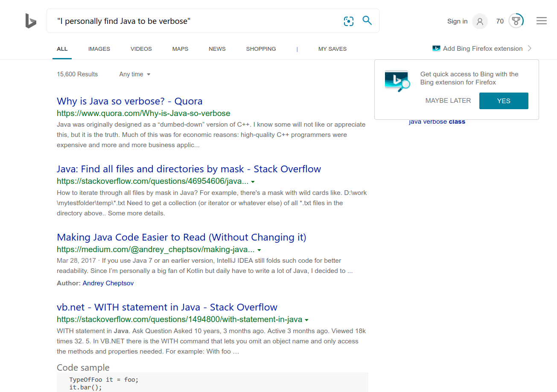This screenshot has height=392, width=557.
Task: Open Bing Rewards trophy icon
Action: point(516,21)
